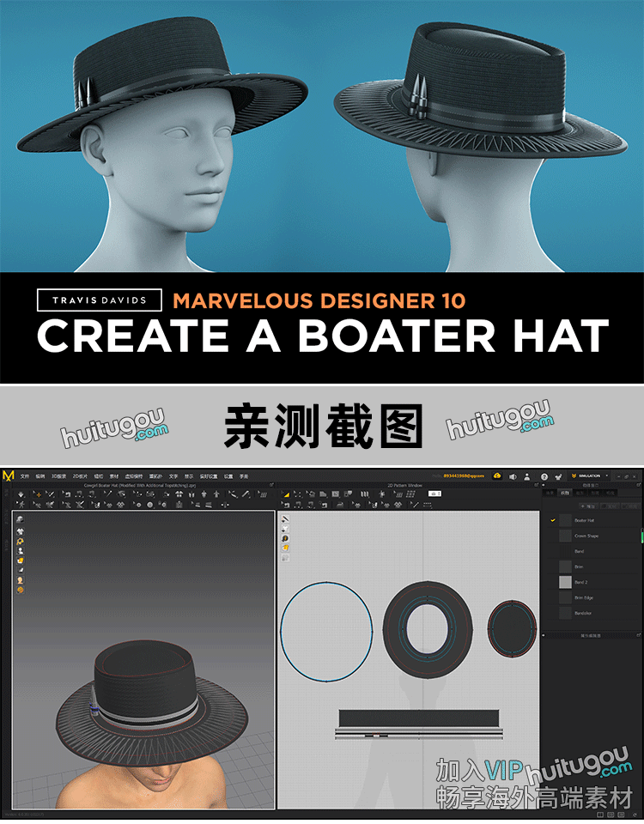Switch to the 织物 (Fabric) tab
This screenshot has width=644, height=824.
pos(567,493)
